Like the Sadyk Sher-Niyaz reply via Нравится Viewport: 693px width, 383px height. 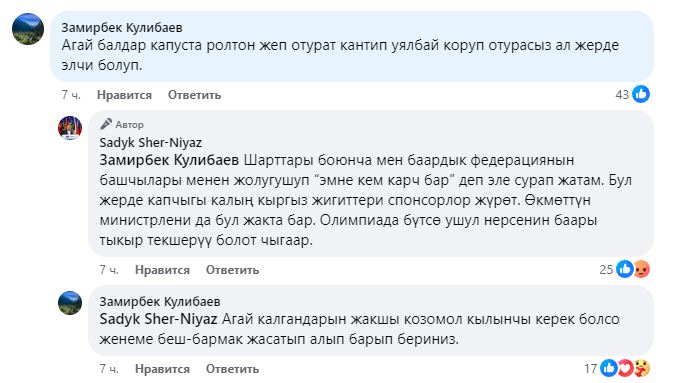162,270
